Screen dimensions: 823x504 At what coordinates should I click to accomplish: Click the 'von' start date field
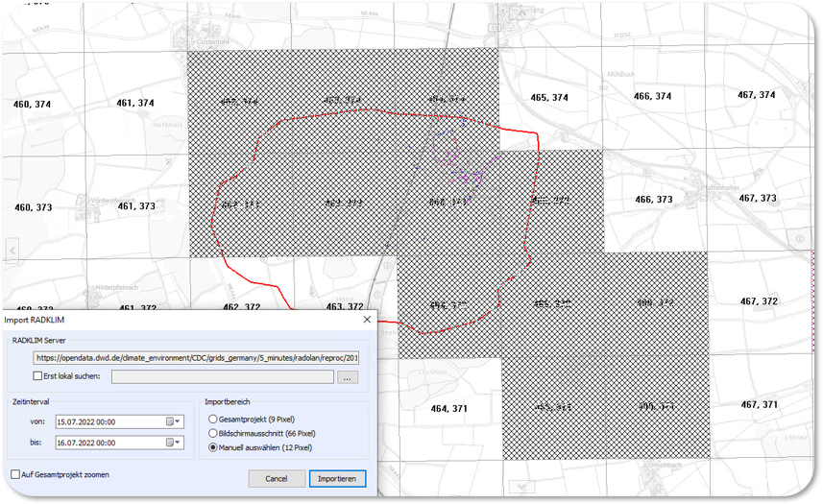(x=108, y=420)
